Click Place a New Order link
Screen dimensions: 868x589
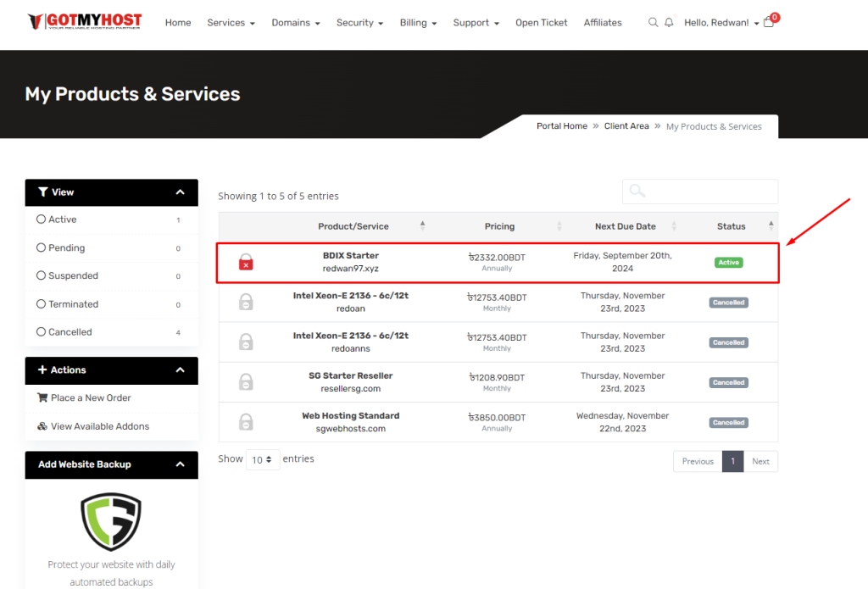click(x=91, y=398)
